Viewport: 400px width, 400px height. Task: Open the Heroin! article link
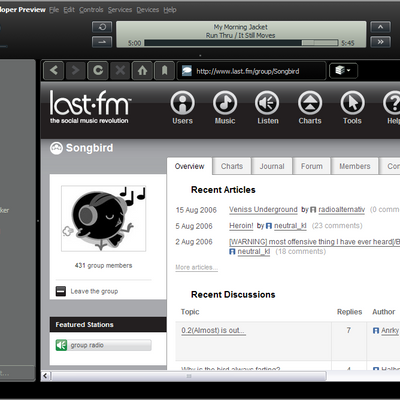click(x=241, y=226)
